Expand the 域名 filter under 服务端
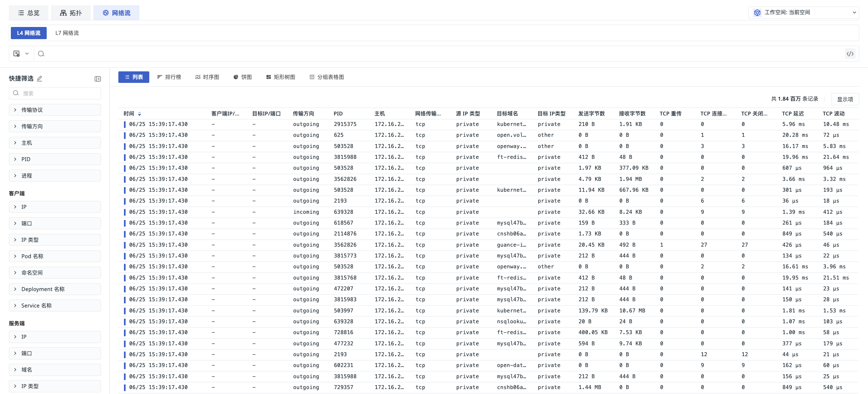868x394 pixels. pyautogui.click(x=55, y=370)
